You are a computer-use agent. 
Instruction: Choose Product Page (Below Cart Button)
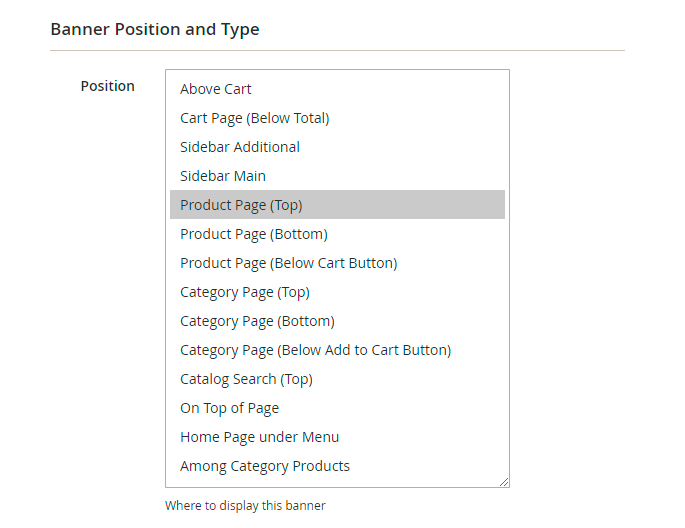coord(288,263)
